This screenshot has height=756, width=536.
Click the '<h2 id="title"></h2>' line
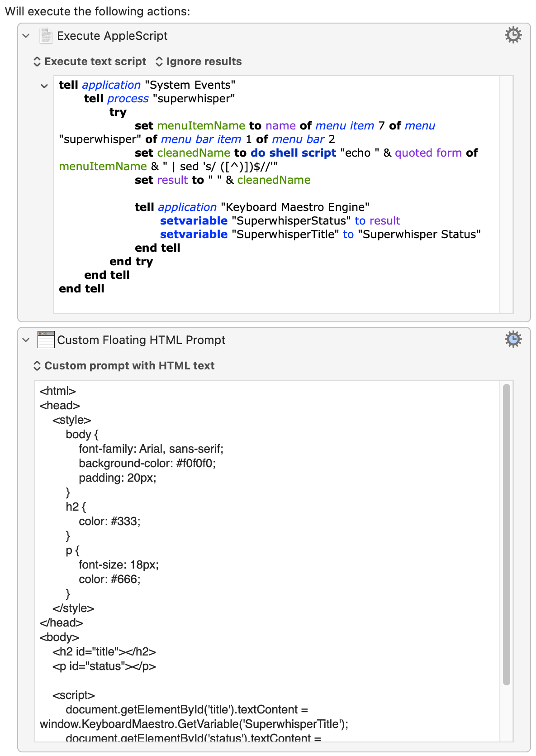click(x=104, y=652)
